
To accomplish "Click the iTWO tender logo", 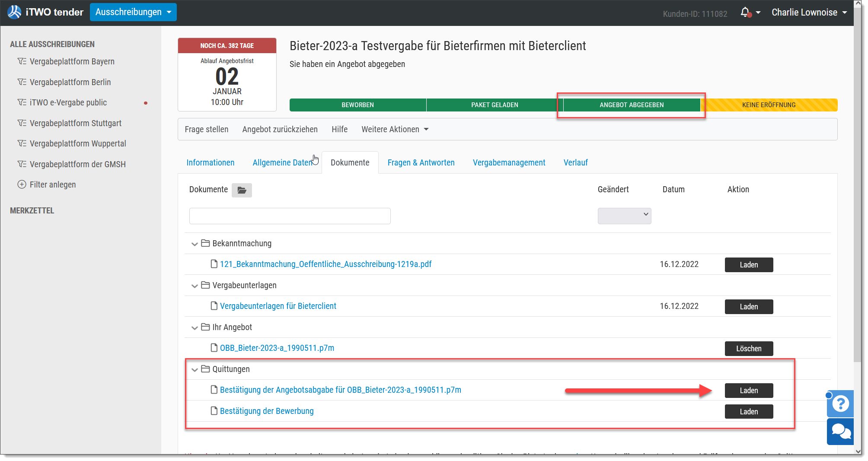I will [x=45, y=12].
